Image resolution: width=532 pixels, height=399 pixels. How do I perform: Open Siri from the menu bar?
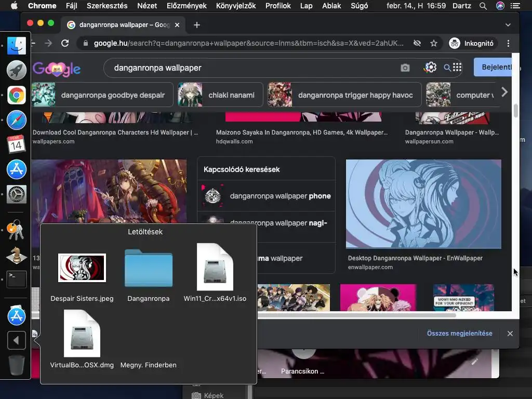click(500, 6)
